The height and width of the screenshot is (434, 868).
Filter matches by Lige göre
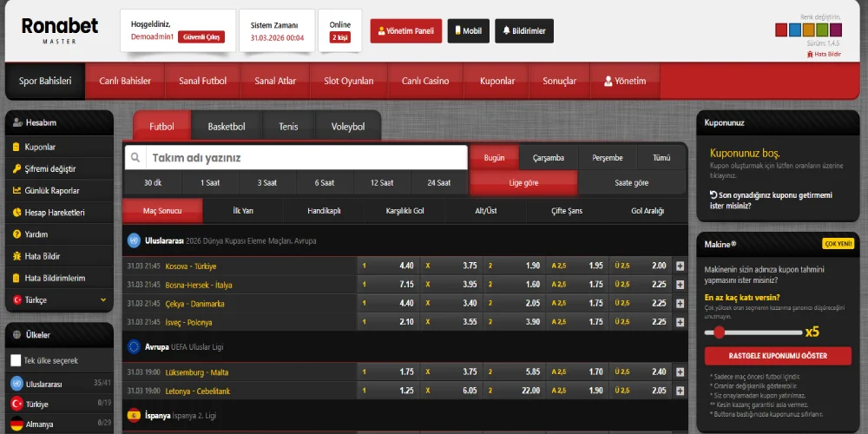(x=523, y=182)
